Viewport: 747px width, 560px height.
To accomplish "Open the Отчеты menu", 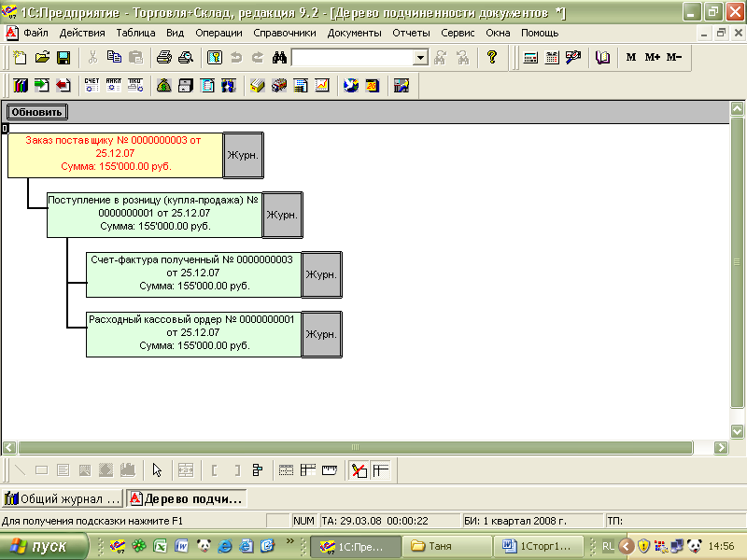I will coord(411,33).
